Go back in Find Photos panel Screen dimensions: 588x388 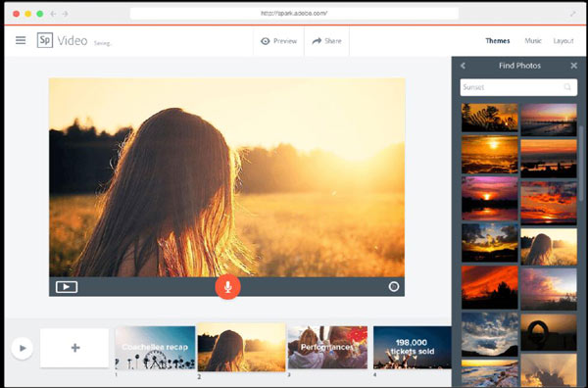(x=464, y=66)
